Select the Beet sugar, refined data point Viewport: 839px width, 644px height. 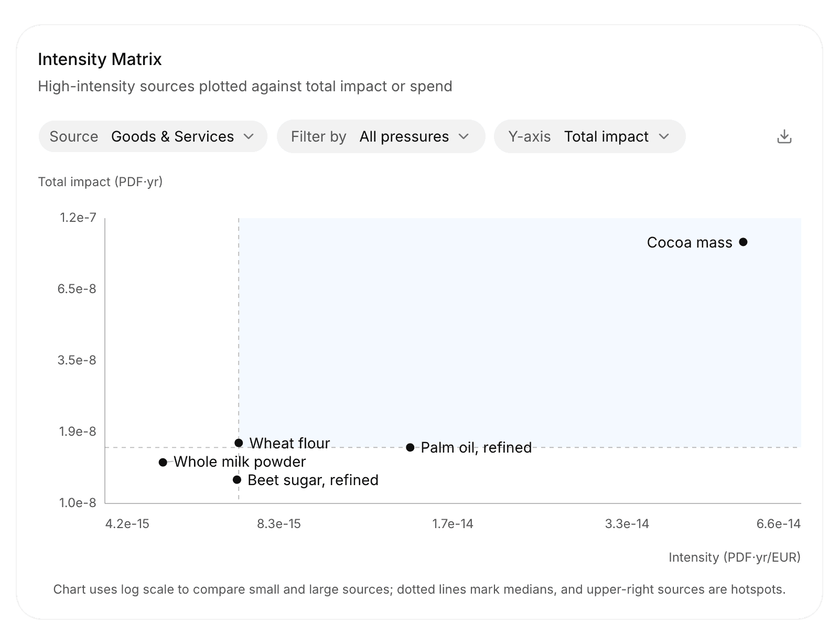pyautogui.click(x=237, y=479)
